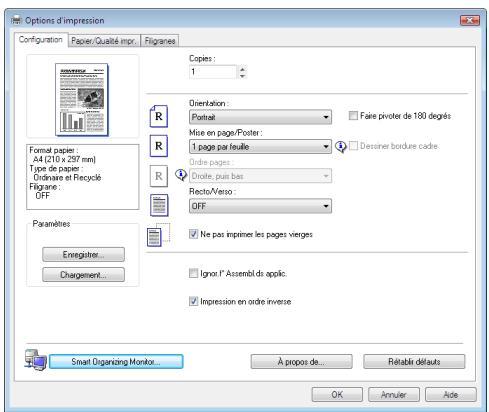This screenshot has width=489, height=412.
Task: Click the info bubble beside Ordre pages
Action: [181, 175]
